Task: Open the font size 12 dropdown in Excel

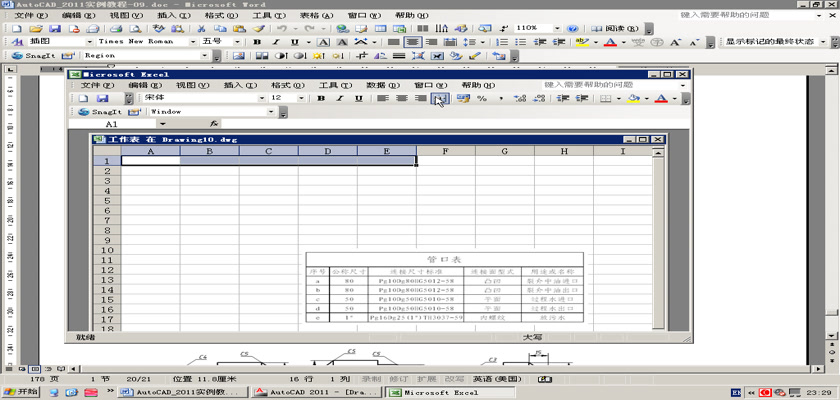Action: click(x=302, y=99)
